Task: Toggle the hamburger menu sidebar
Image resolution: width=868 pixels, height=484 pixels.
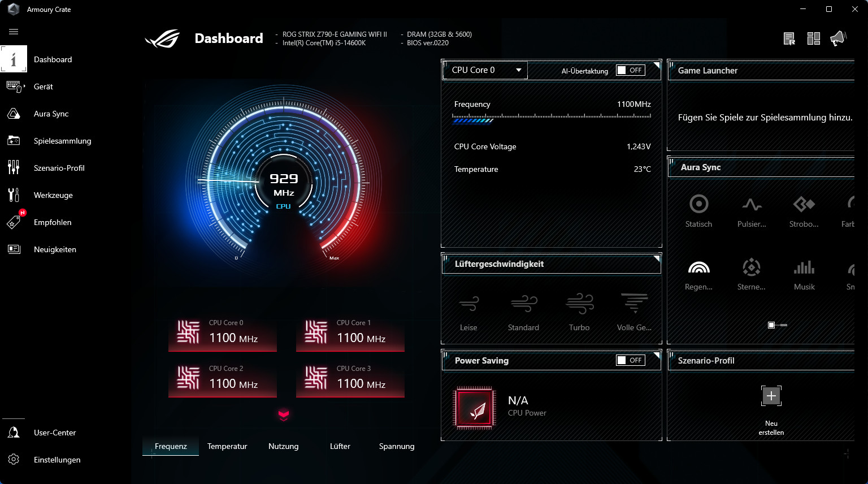Action: tap(14, 32)
